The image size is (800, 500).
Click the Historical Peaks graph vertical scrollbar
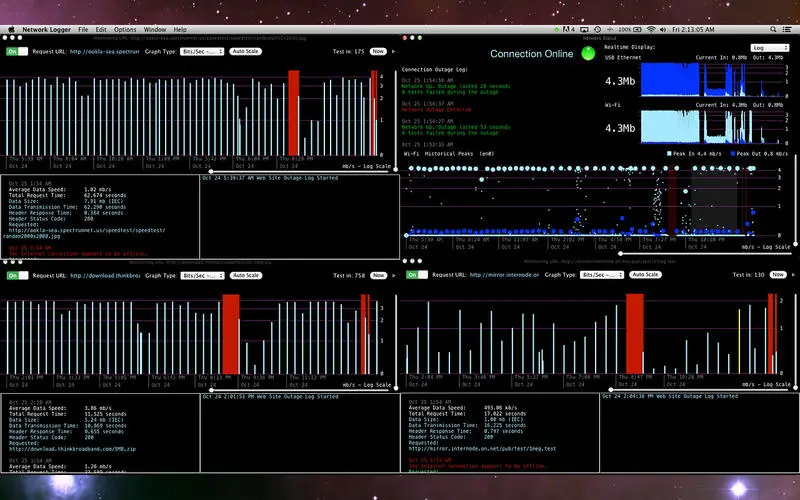pyautogui.click(x=795, y=200)
